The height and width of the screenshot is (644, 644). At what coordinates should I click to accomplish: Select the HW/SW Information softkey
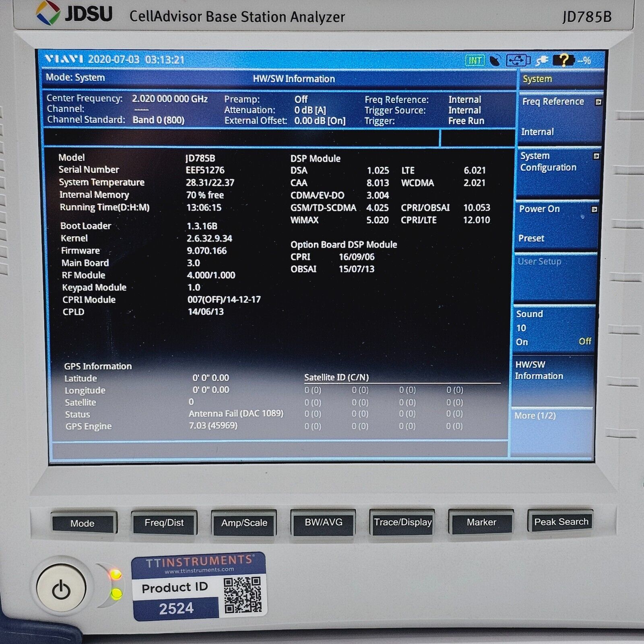pyautogui.click(x=552, y=371)
